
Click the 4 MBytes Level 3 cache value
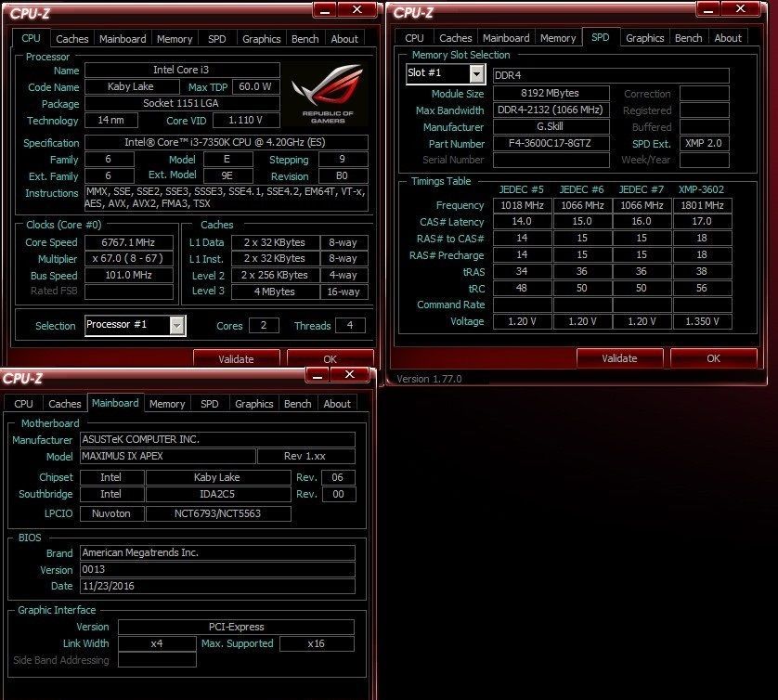(275, 292)
